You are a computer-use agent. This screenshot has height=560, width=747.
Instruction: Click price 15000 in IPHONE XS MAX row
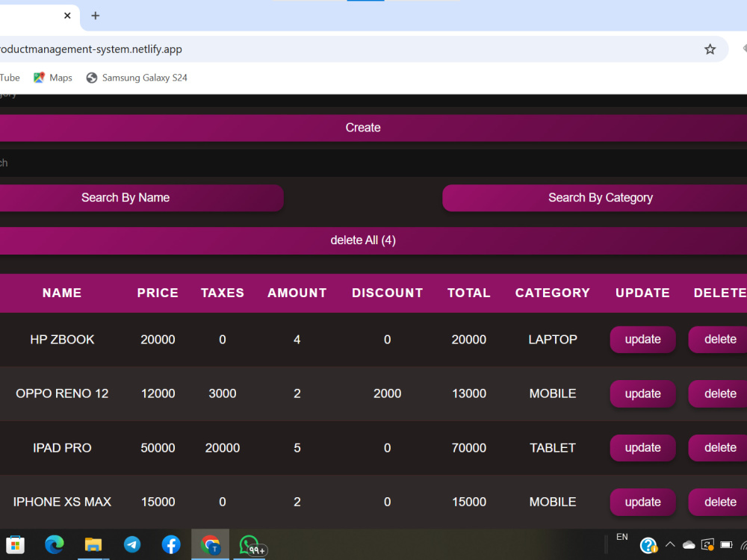click(158, 502)
